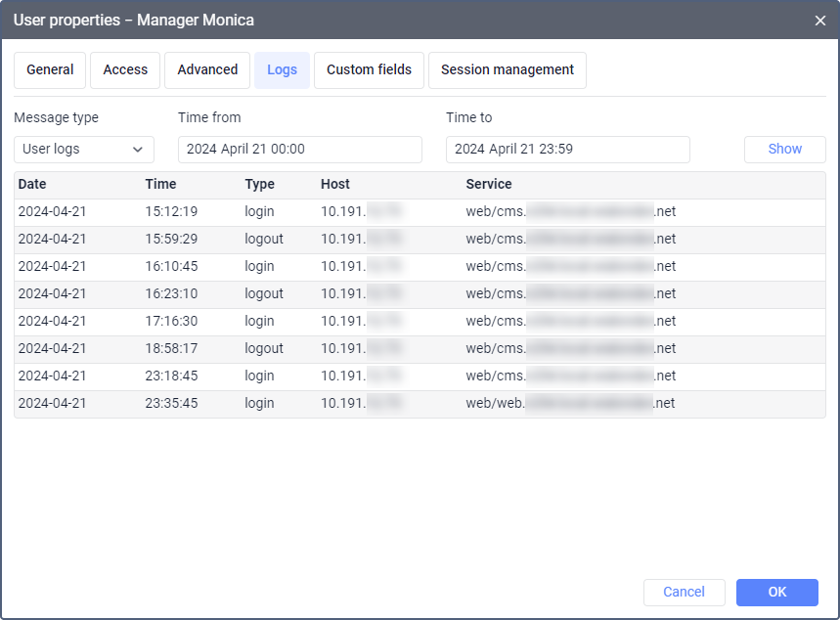Viewport: 840px width, 620px height.
Task: Switch to Session management tab
Action: tap(507, 70)
